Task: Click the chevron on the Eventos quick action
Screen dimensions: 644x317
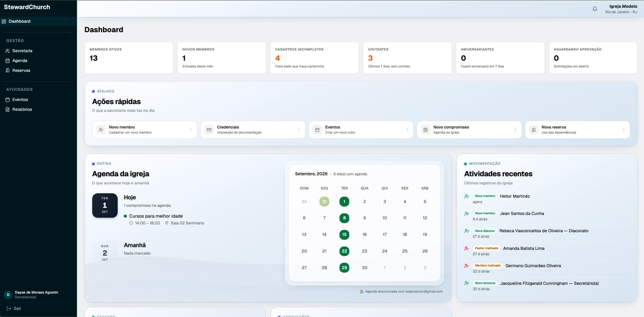Action: 407,130
